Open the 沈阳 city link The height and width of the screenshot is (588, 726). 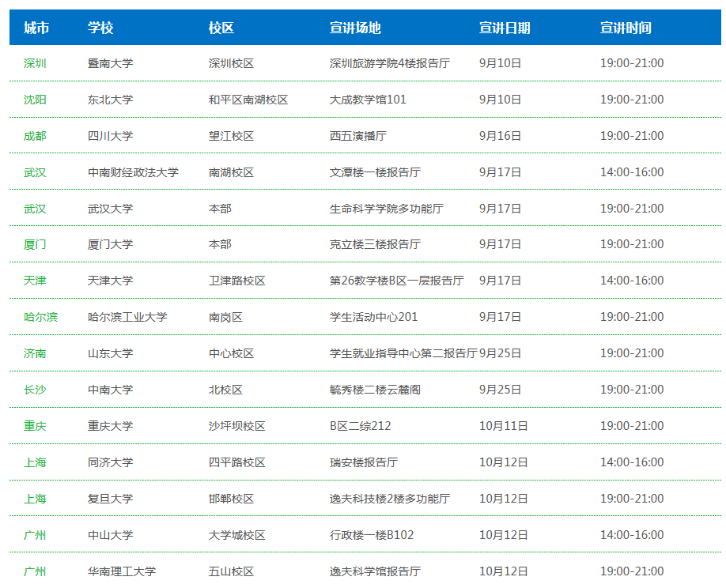[x=35, y=100]
